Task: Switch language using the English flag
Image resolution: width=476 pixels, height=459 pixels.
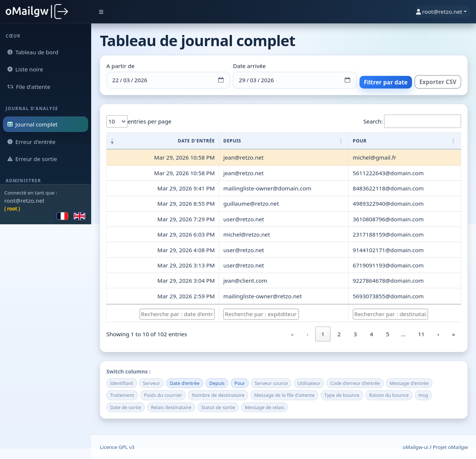Action: [79, 216]
